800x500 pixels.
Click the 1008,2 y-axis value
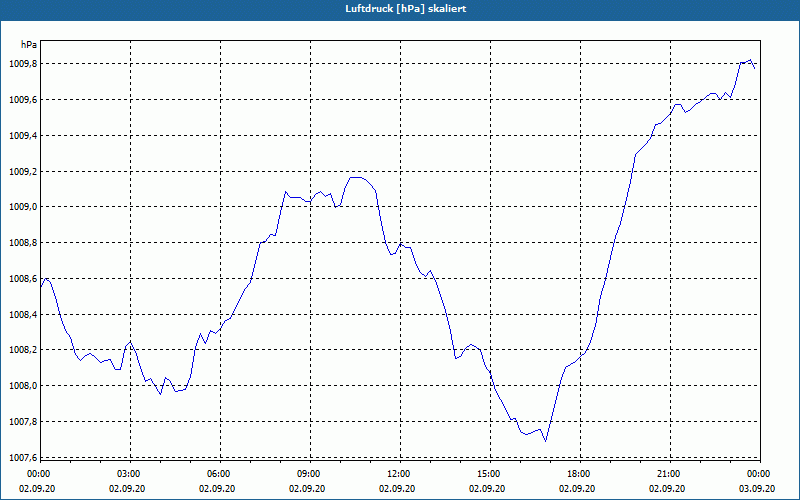23,350
